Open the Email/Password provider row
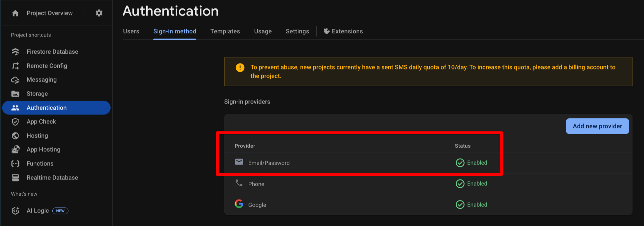The image size is (644, 226). [x=428, y=163]
